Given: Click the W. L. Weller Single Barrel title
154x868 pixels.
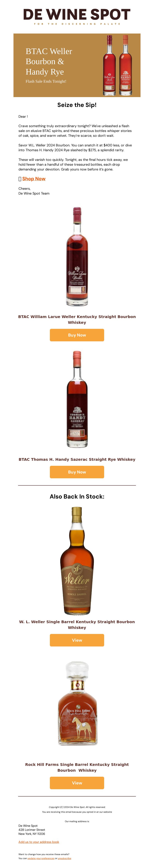Looking at the screenshot, I should [x=77, y=624].
